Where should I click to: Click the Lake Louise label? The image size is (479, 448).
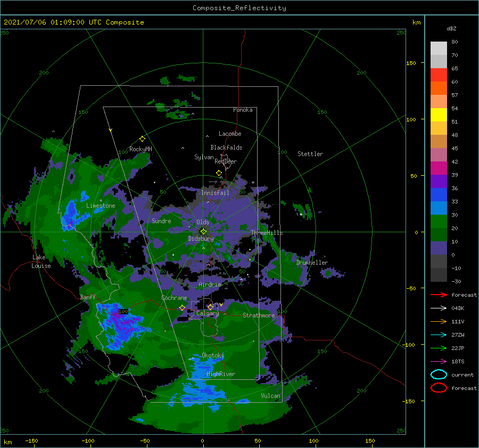41,262
